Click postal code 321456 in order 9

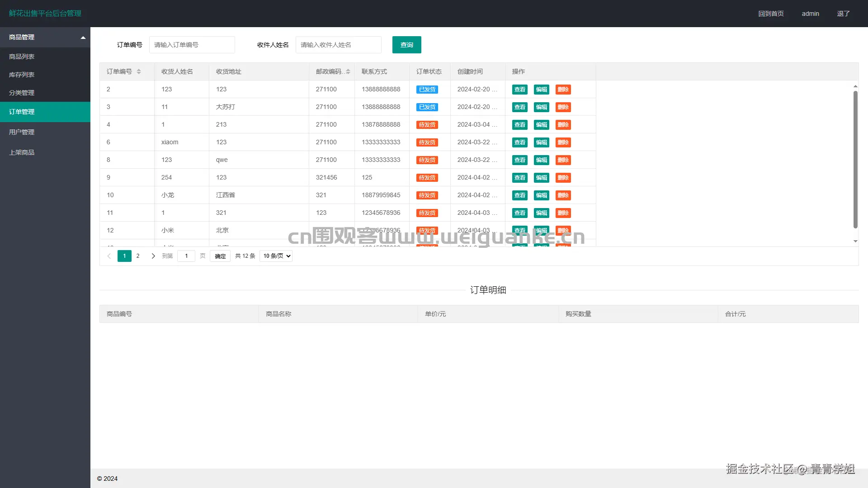pyautogui.click(x=326, y=177)
